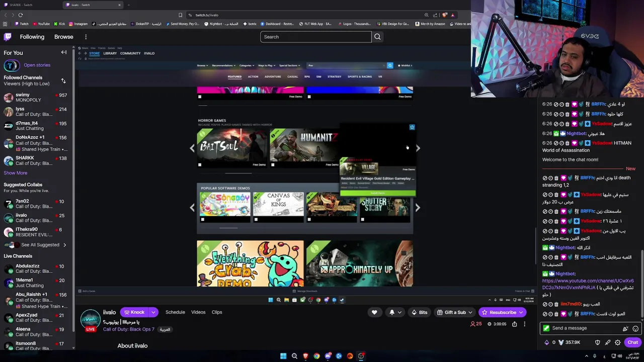Show hidden system tray icons

[586, 356]
